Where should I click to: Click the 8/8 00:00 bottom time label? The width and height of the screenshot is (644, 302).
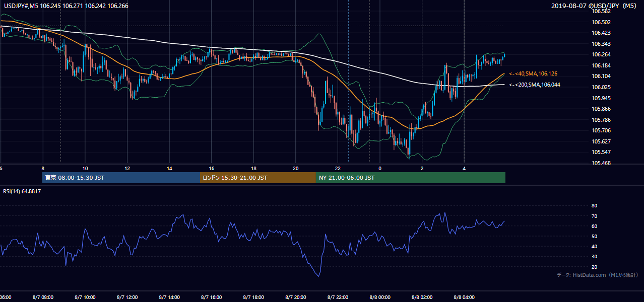(380, 297)
